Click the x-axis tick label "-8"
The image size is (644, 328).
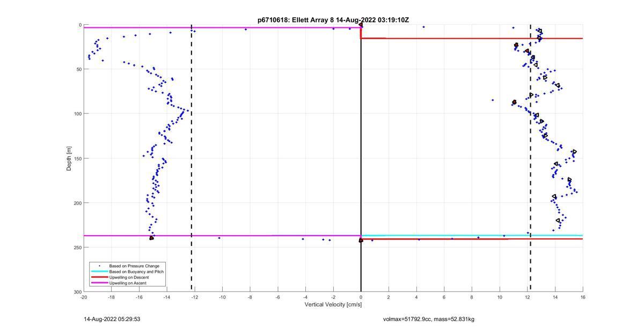[250, 297]
